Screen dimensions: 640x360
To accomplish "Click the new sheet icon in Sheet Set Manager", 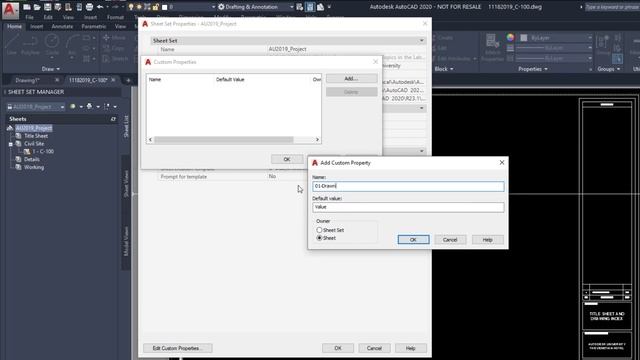I will tap(73, 107).
